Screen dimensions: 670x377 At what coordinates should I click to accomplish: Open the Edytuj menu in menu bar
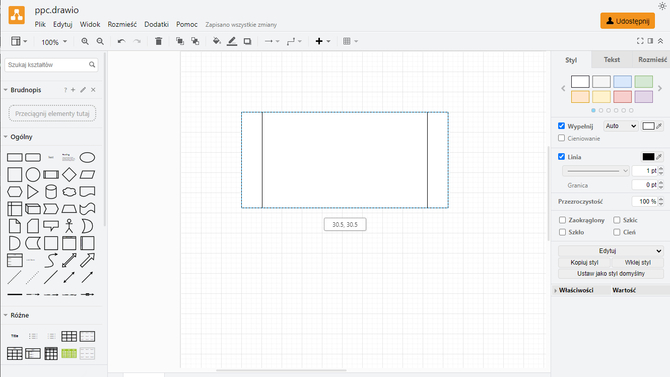62,24
